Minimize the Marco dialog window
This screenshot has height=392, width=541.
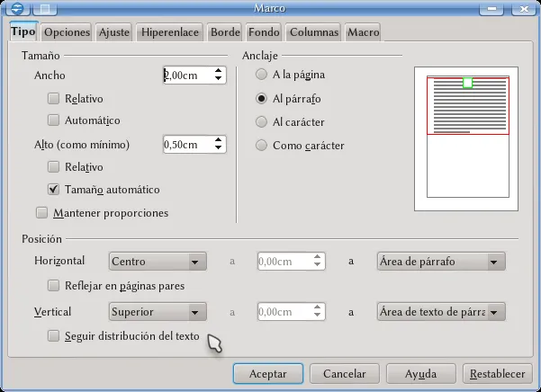(492, 8)
